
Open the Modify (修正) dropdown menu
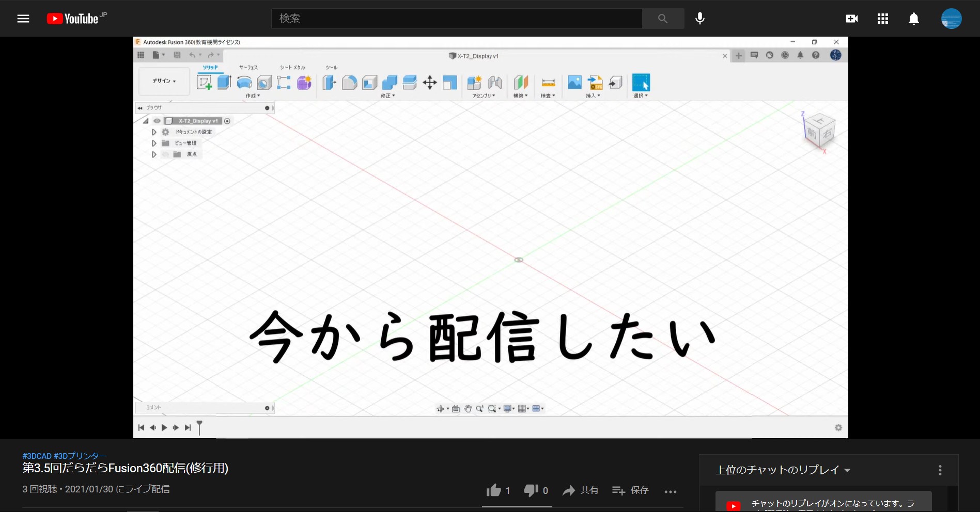coord(388,96)
